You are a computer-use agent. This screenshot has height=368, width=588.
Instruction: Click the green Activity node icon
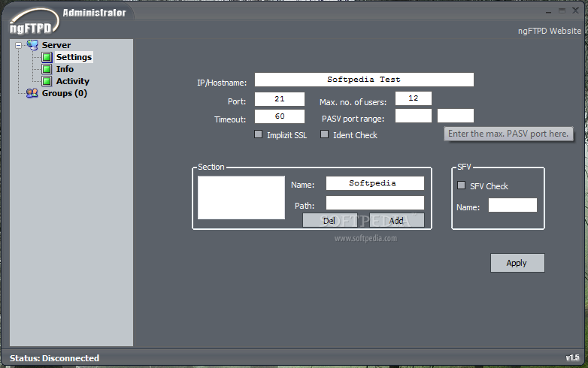47,81
